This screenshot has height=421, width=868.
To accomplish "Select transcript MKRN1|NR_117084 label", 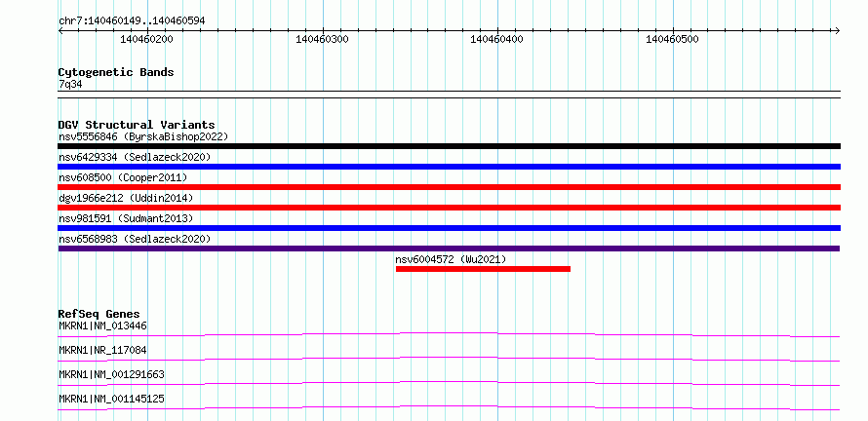I will click(103, 350).
